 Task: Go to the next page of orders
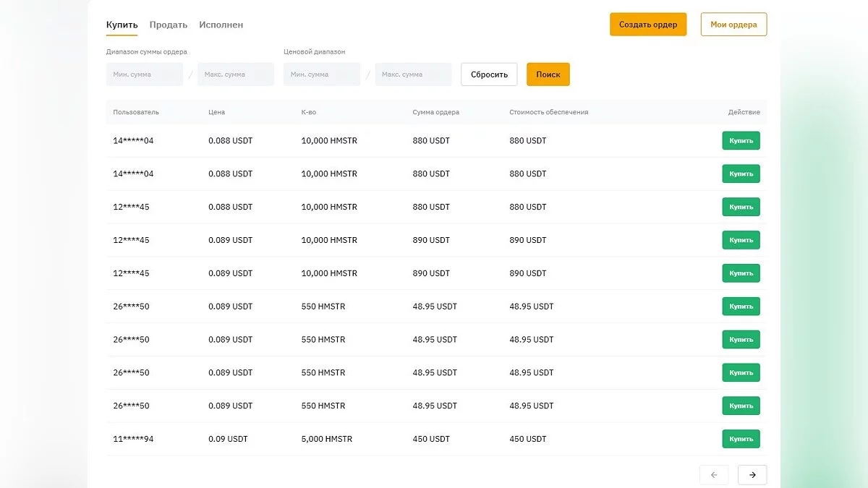pos(752,475)
